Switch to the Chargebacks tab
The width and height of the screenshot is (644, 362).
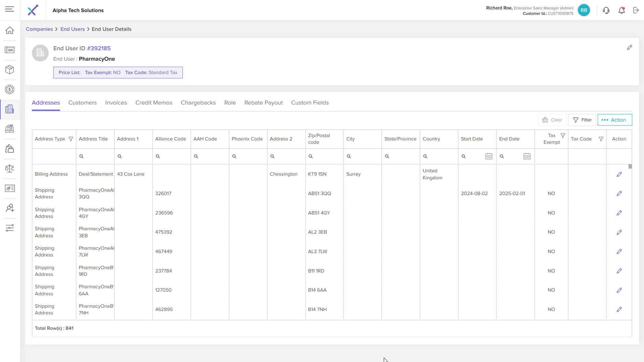point(198,103)
